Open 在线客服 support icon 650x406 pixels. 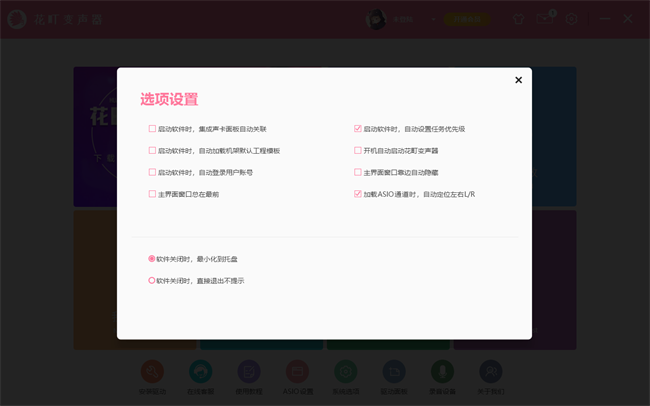[x=200, y=373]
